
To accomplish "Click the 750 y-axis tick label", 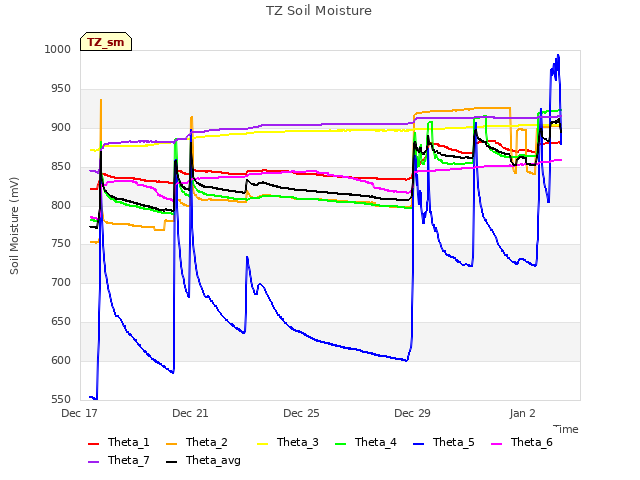I will pyautogui.click(x=61, y=244).
